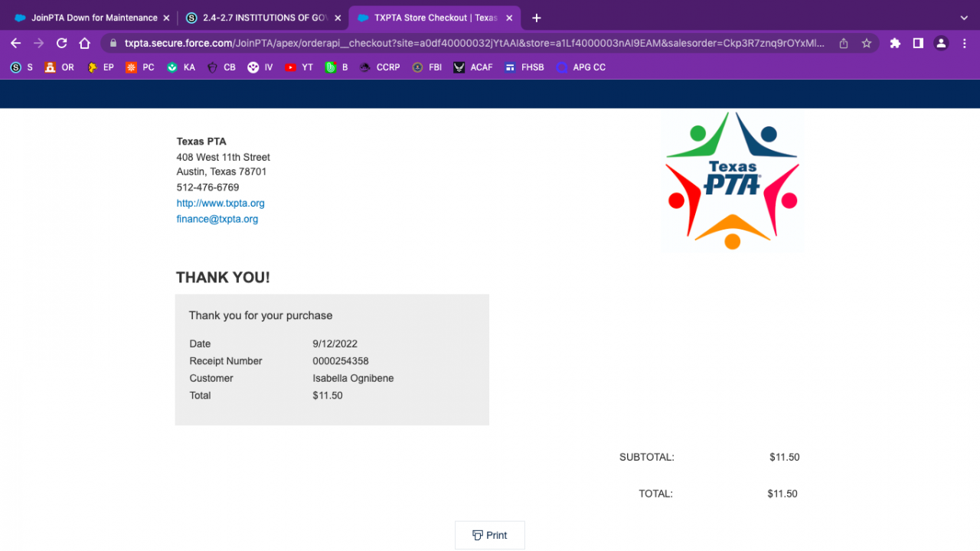Open the FHSB bookmark
Viewport: 980px width, 551px height.
click(524, 67)
